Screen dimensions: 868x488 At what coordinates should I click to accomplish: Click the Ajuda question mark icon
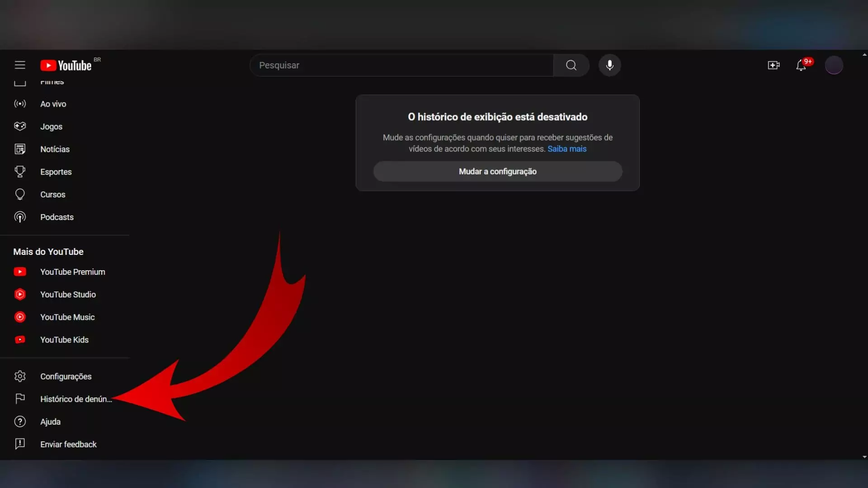click(20, 421)
